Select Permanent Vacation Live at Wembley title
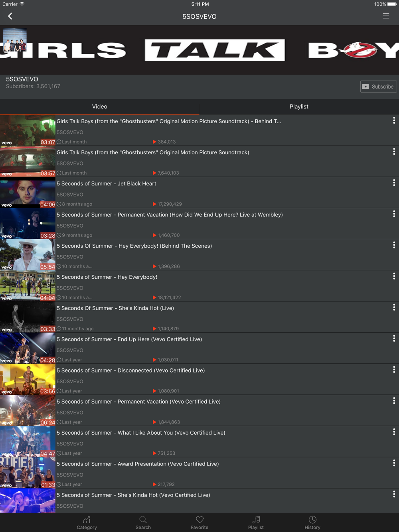Image resolution: width=399 pixels, height=532 pixels. click(x=170, y=215)
